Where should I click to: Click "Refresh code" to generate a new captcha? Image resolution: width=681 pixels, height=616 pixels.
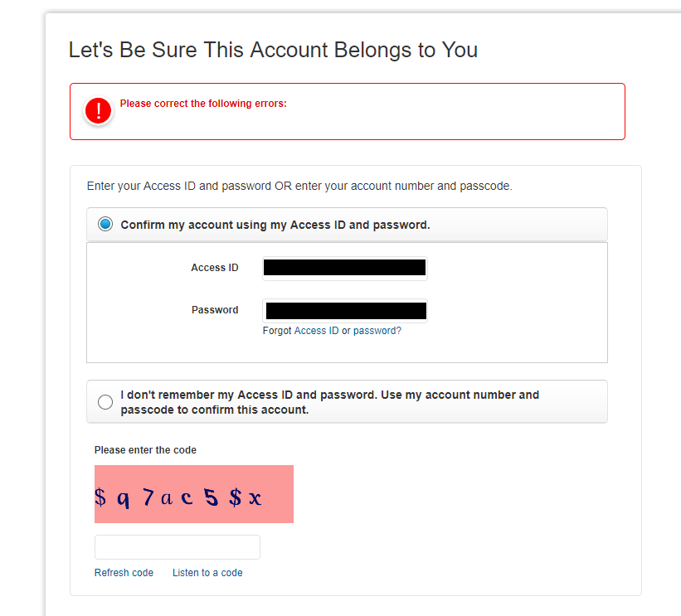[124, 572]
